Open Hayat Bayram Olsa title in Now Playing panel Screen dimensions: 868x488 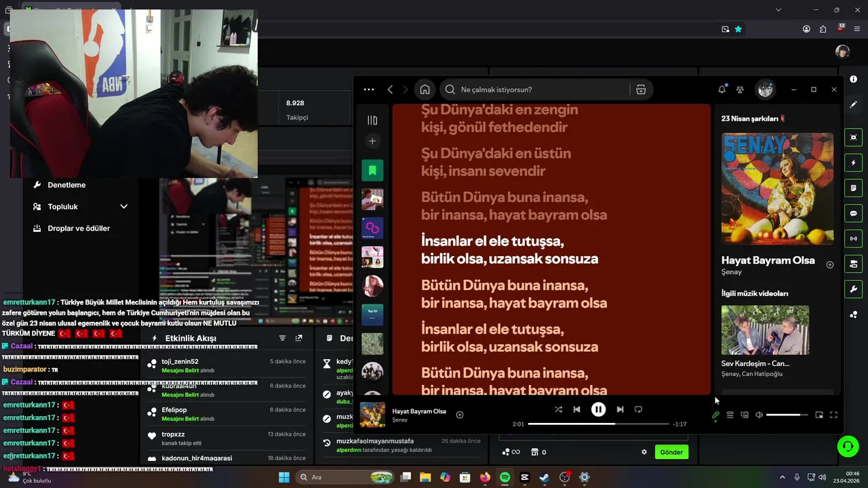[768, 260]
